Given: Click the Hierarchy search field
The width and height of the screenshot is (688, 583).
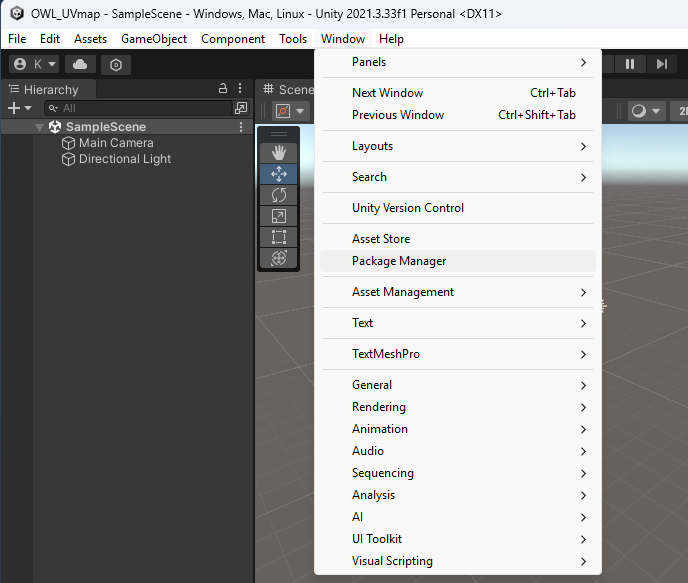Looking at the screenshot, I should (139, 108).
